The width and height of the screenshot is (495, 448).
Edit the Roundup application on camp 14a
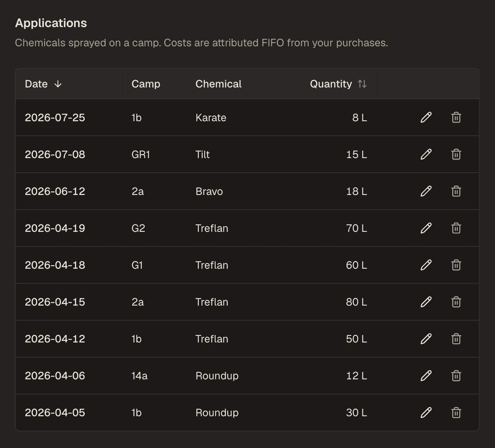point(426,375)
